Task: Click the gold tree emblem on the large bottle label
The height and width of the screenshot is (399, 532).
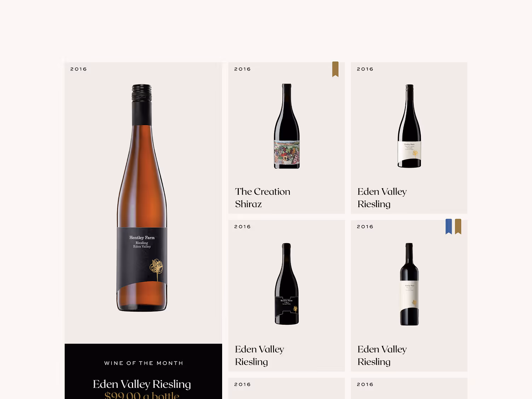Action: [x=156, y=269]
